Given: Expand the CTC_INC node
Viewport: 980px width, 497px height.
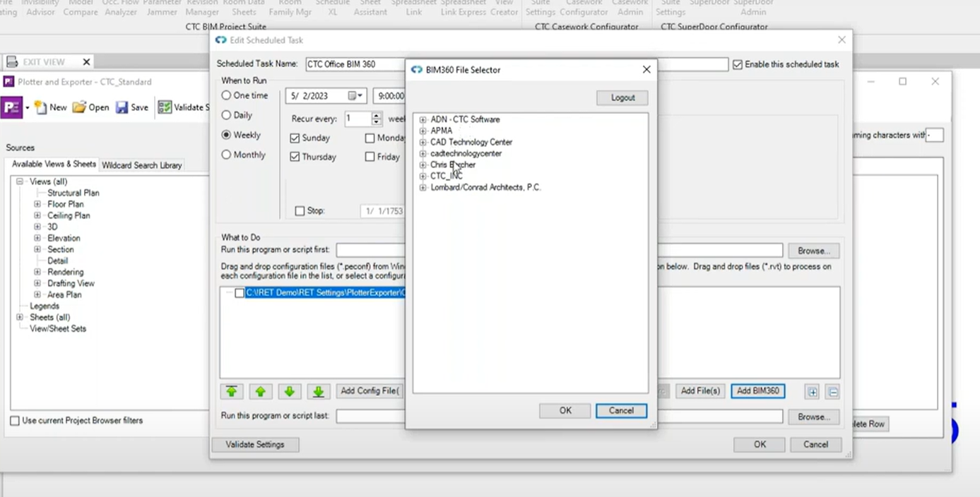Looking at the screenshot, I should (x=423, y=176).
